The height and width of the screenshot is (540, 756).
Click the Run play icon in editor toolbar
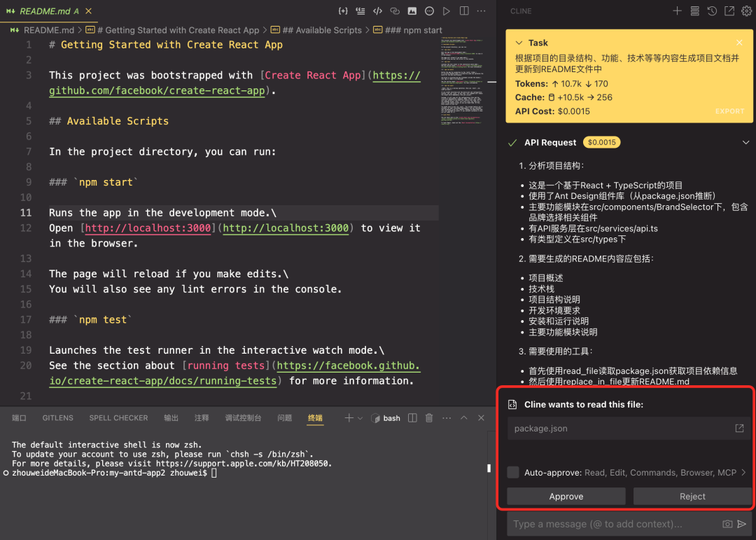(447, 11)
